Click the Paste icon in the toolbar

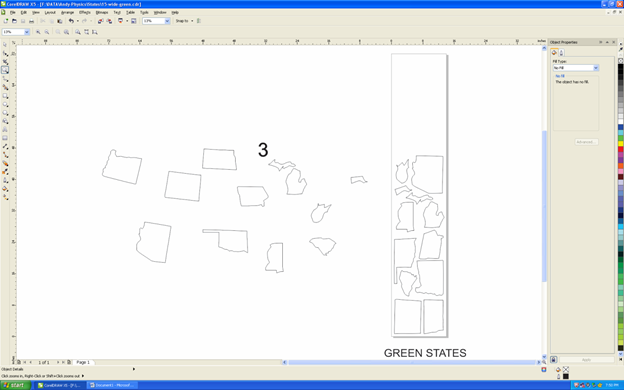pyautogui.click(x=60, y=21)
